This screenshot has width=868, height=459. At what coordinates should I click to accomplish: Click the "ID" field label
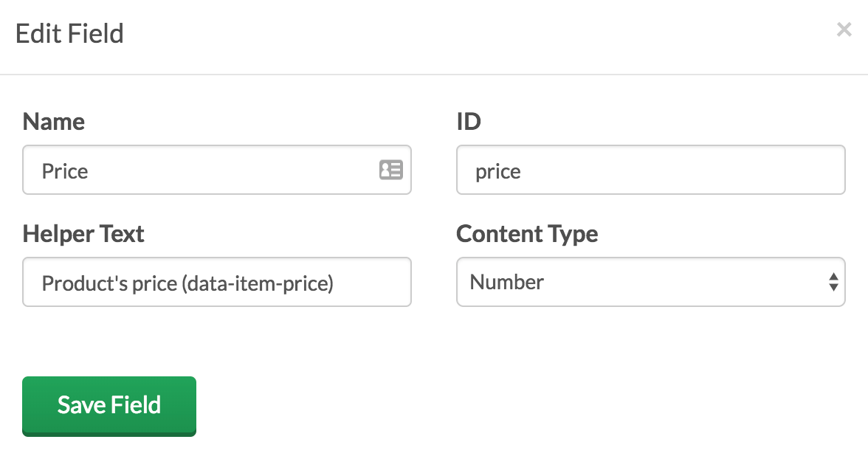[469, 122]
